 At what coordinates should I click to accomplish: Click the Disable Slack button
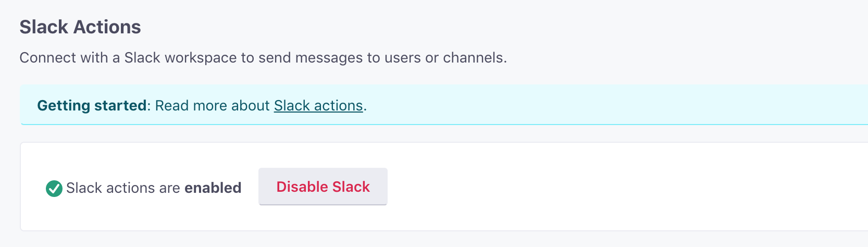click(323, 187)
